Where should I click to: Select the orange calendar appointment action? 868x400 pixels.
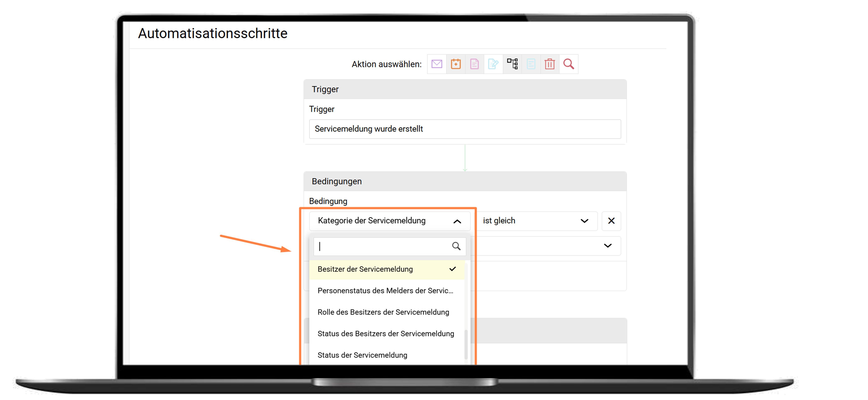pos(456,64)
